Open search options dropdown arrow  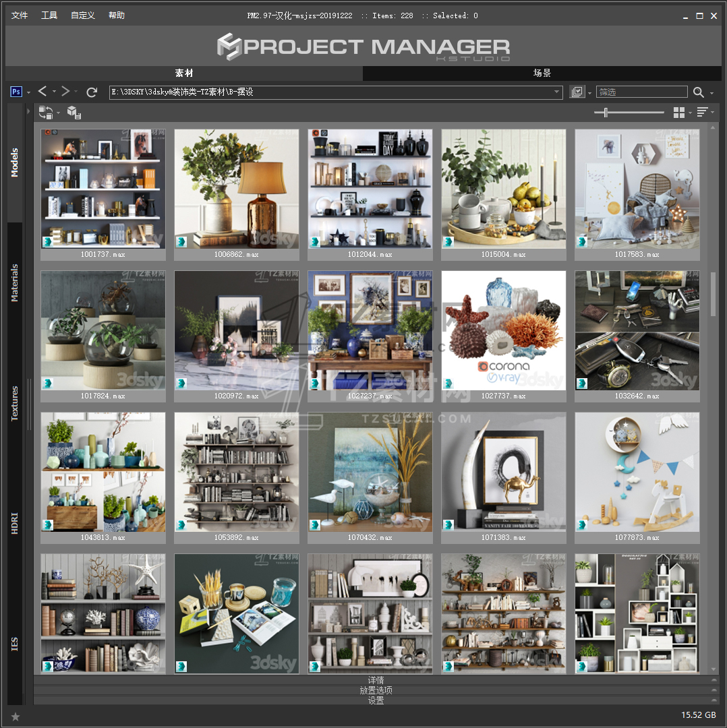pyautogui.click(x=711, y=93)
